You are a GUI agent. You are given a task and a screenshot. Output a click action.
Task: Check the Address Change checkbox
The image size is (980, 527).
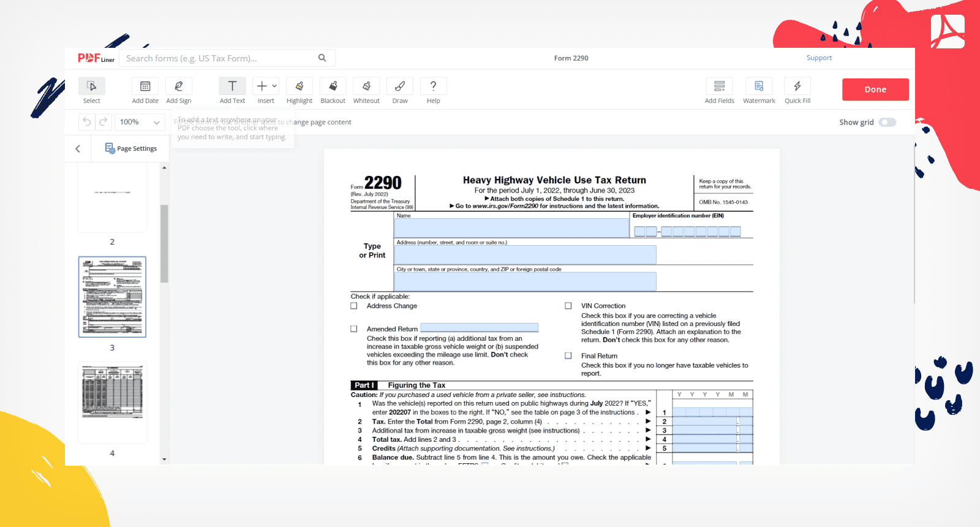(354, 306)
